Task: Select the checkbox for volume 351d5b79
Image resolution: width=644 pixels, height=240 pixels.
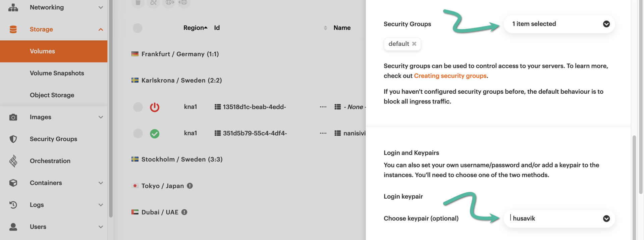Action: (x=138, y=133)
